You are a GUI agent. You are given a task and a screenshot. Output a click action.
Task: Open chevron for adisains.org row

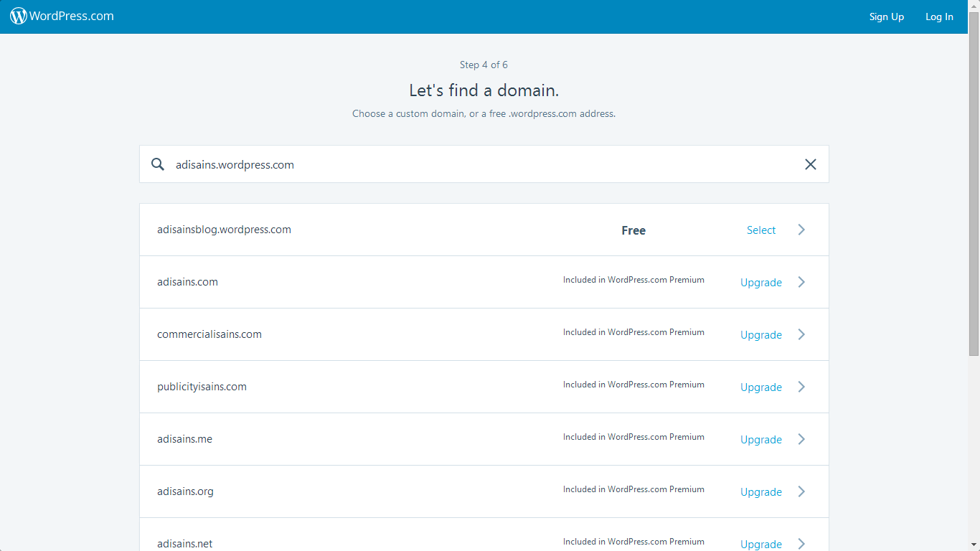[801, 491]
